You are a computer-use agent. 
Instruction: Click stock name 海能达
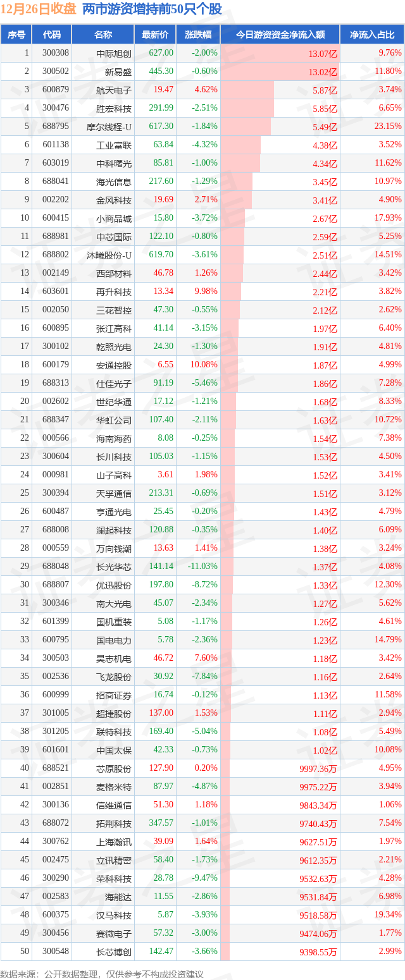[x=118, y=897]
